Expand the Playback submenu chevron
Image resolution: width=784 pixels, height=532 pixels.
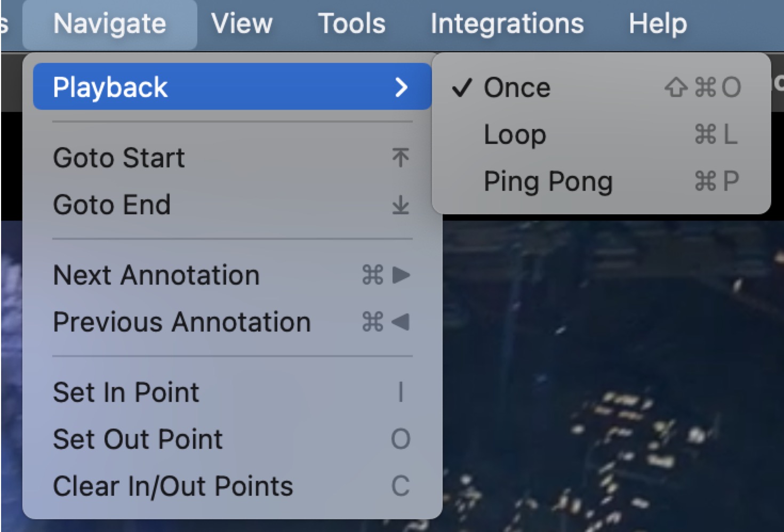click(401, 87)
